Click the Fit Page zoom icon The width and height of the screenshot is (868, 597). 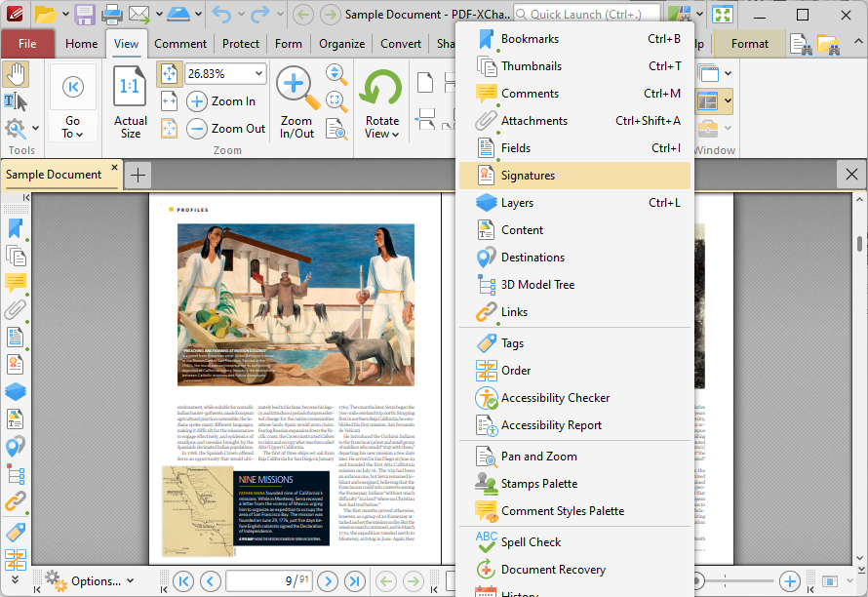pyautogui.click(x=170, y=74)
